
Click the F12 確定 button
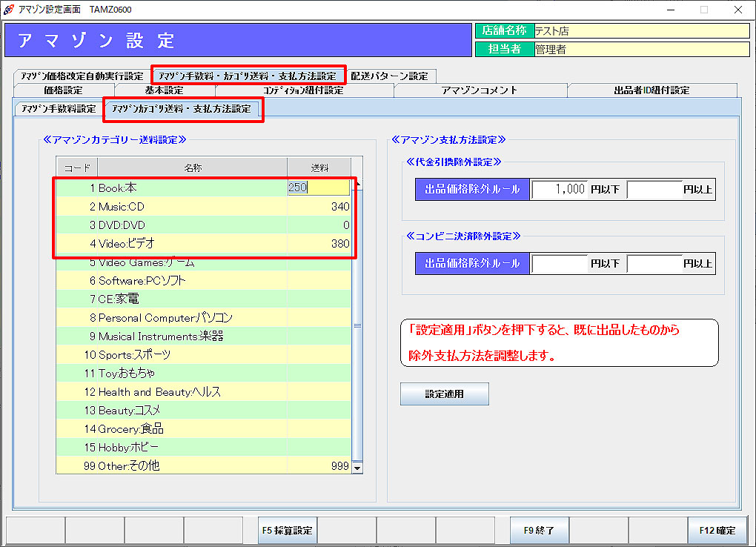point(717,531)
